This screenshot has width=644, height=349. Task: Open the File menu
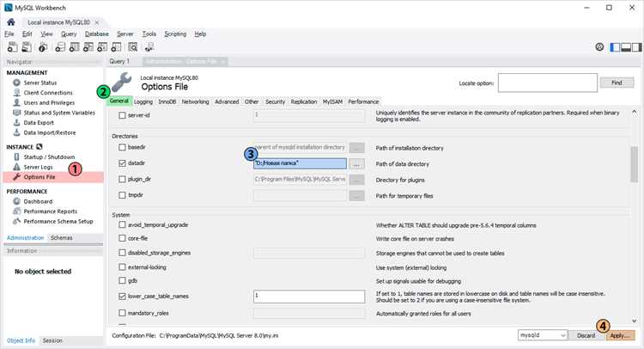tap(9, 34)
